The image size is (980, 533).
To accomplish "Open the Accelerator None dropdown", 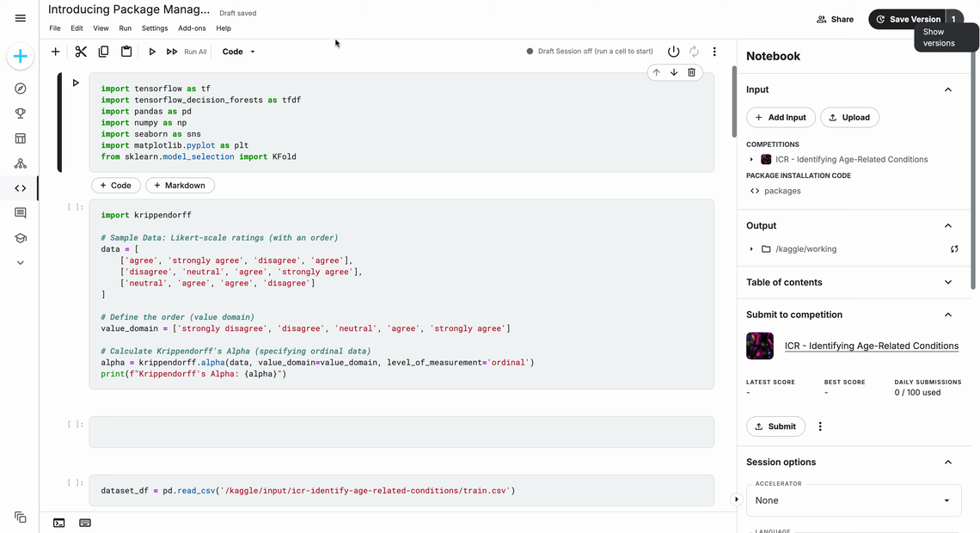I will (854, 500).
